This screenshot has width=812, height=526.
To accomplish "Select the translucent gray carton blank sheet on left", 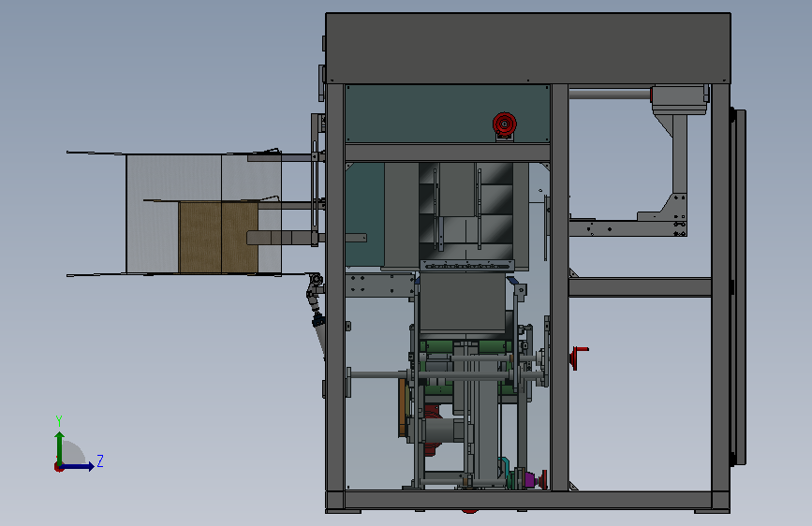I will point(203,213).
